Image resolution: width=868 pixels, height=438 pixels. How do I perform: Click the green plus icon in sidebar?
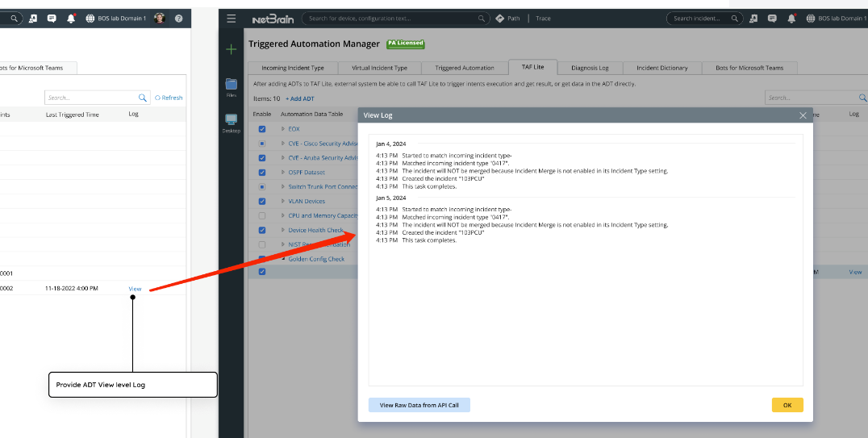point(232,49)
